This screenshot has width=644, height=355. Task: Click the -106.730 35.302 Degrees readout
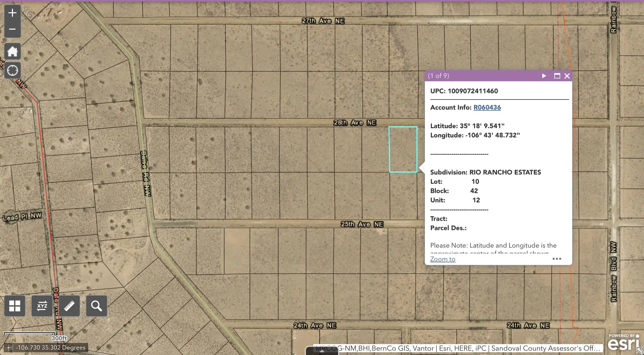click(51, 348)
